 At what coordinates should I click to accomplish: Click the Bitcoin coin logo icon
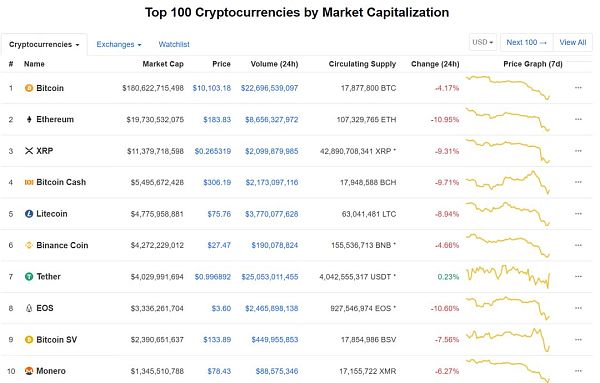click(29, 88)
